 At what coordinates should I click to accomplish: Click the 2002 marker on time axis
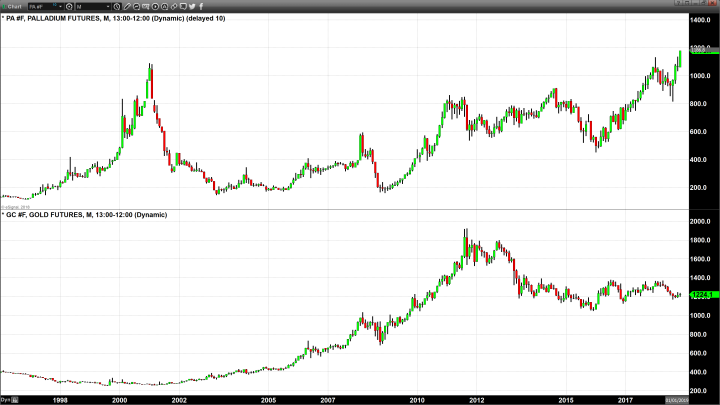coord(179,398)
